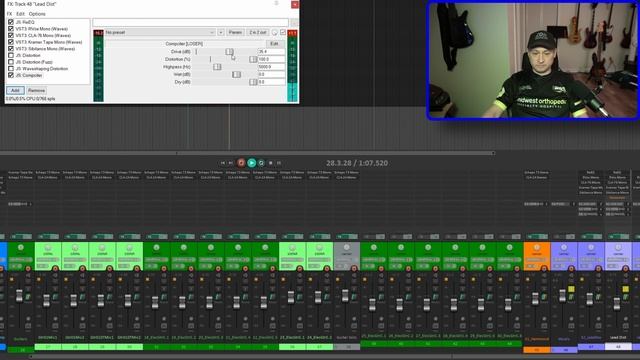Click the Add FX button
The height and width of the screenshot is (360, 640).
coord(15,90)
